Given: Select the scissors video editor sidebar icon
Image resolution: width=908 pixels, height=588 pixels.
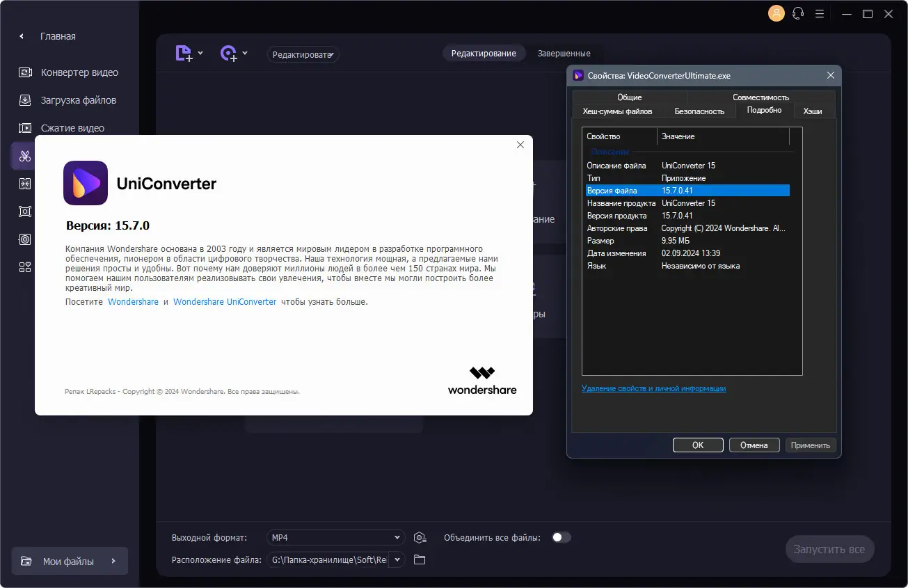Looking at the screenshot, I should [x=25, y=156].
